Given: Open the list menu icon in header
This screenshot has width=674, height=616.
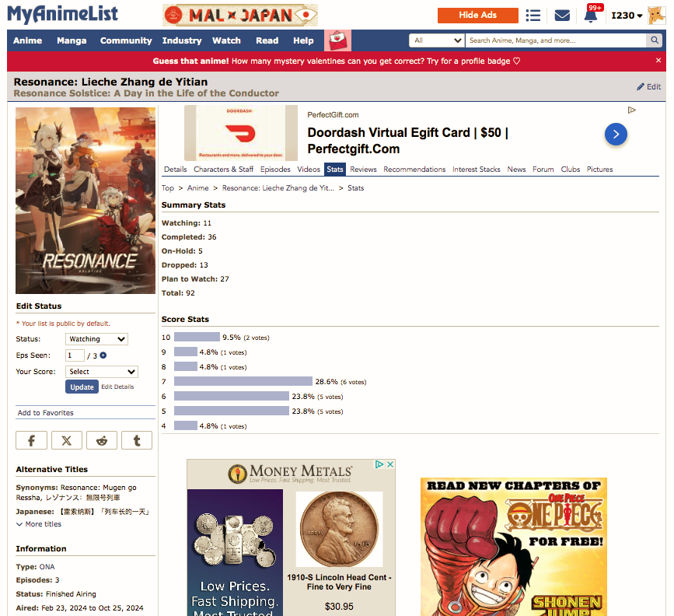Looking at the screenshot, I should (x=533, y=16).
